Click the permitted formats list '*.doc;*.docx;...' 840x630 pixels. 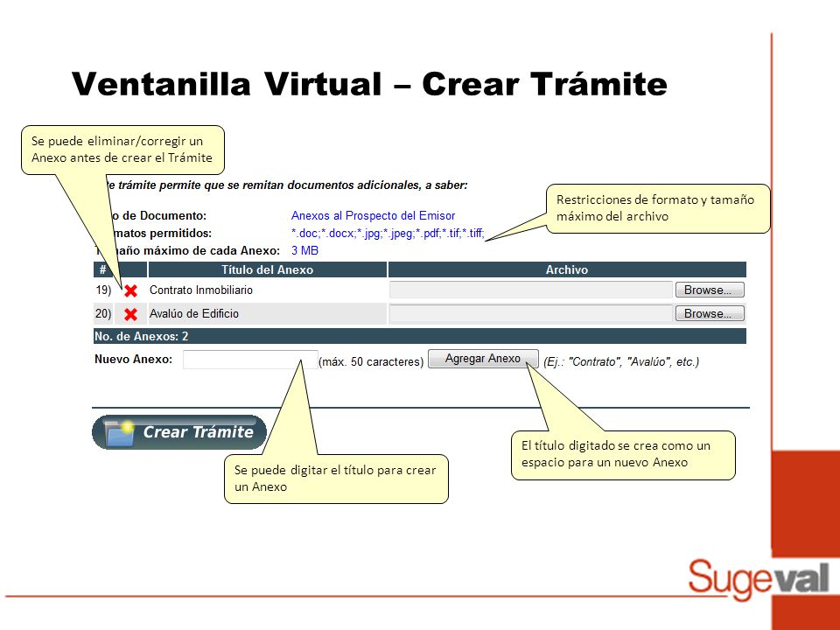click(388, 233)
